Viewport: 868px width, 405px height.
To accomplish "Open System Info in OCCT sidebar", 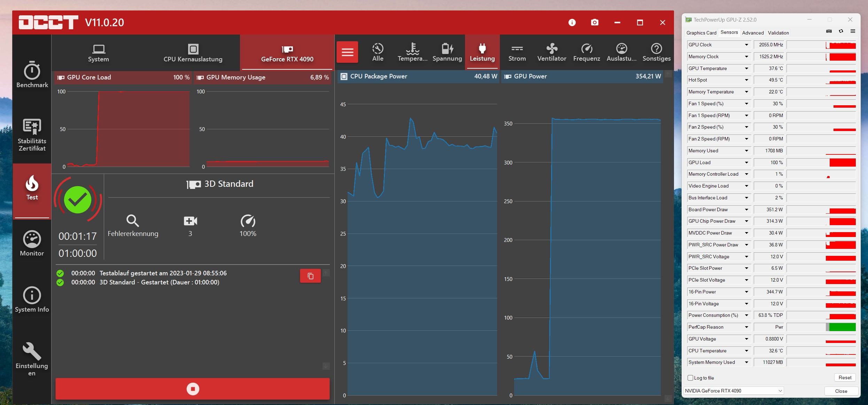I will point(32,300).
